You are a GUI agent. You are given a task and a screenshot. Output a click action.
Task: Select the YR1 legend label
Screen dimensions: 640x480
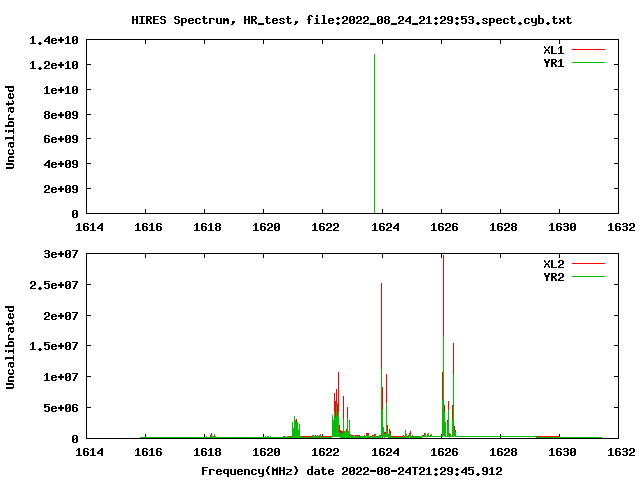[553, 63]
